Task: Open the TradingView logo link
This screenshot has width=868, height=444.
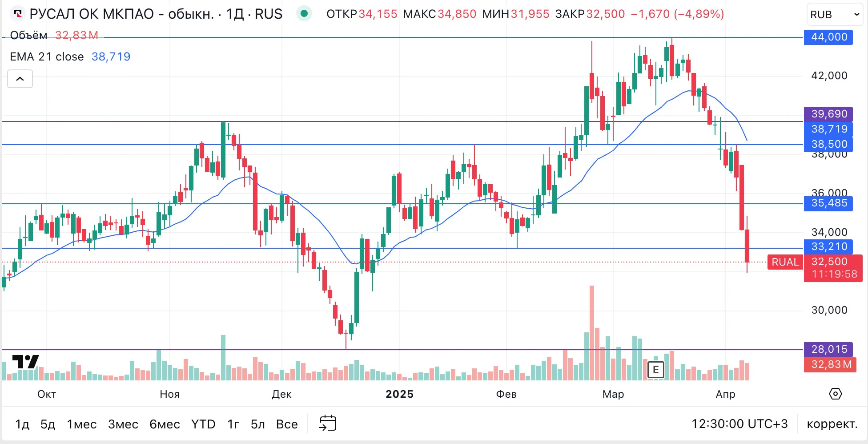Action: click(25, 362)
